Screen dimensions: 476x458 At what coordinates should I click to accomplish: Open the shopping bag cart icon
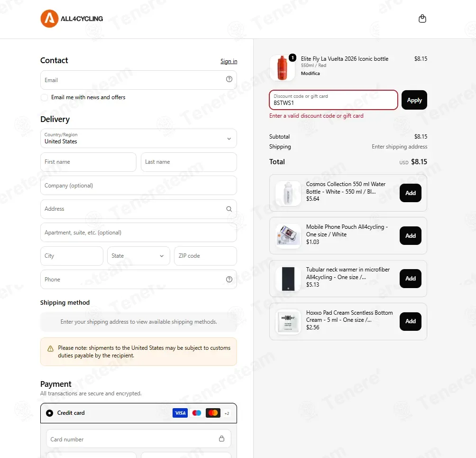tap(422, 19)
